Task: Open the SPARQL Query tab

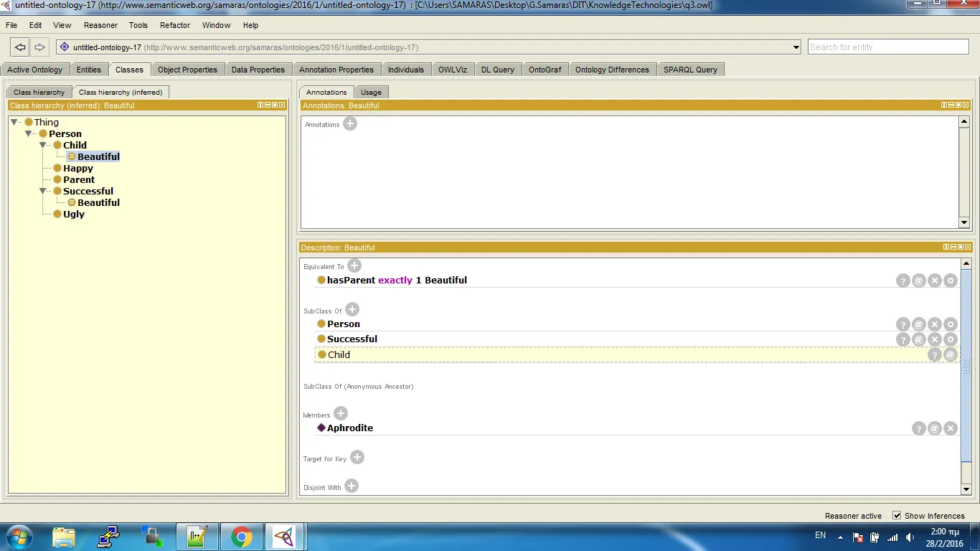Action: [x=690, y=70]
